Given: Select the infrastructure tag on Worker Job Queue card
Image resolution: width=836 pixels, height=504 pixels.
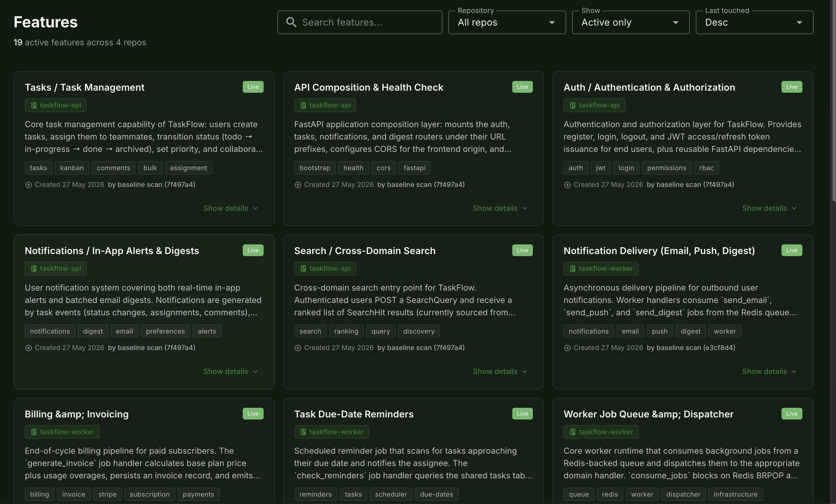Looking at the screenshot, I should tap(735, 495).
